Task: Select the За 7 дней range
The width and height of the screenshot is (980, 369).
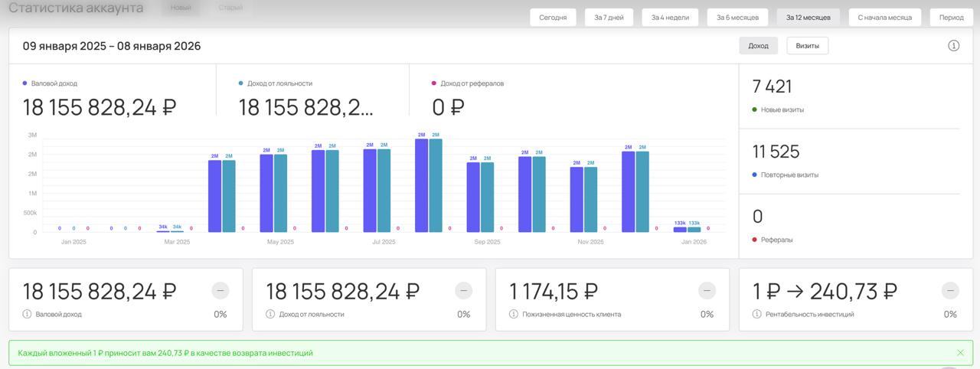Action: coord(609,18)
